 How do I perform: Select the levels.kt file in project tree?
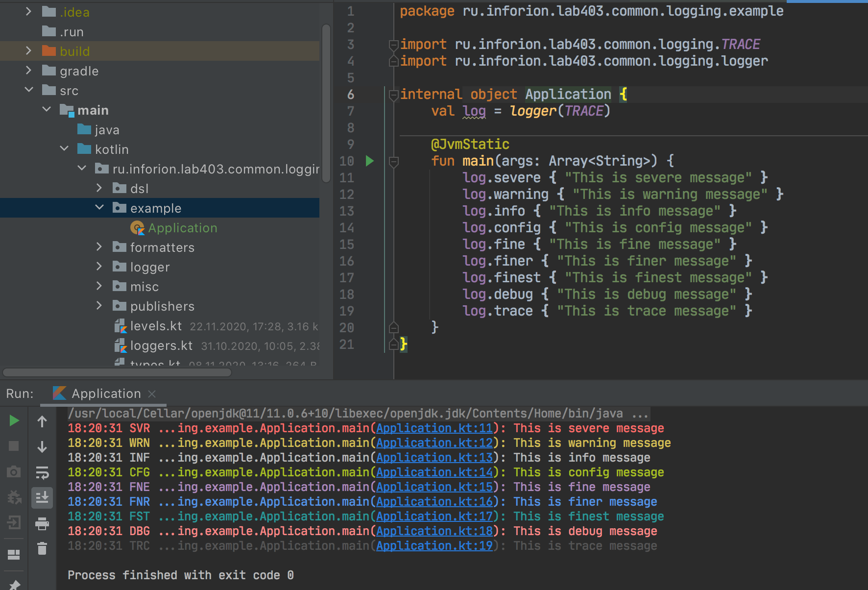[x=156, y=325]
